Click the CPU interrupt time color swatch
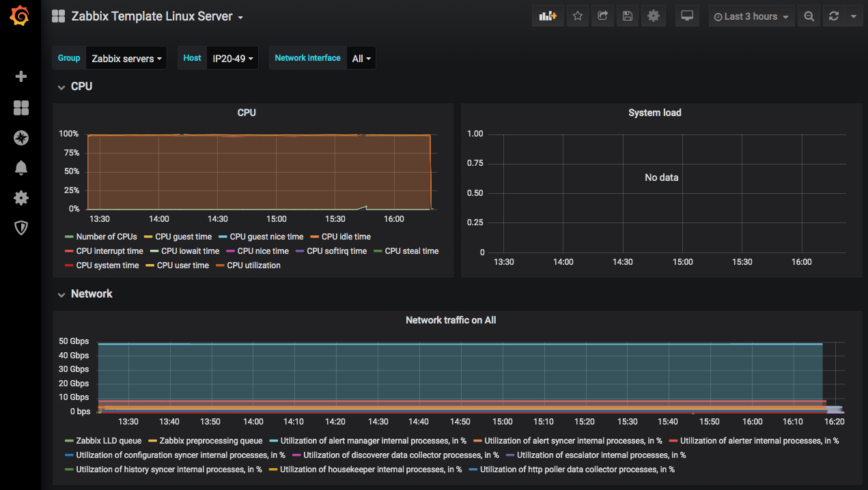Image resolution: width=868 pixels, height=490 pixels. (x=69, y=251)
